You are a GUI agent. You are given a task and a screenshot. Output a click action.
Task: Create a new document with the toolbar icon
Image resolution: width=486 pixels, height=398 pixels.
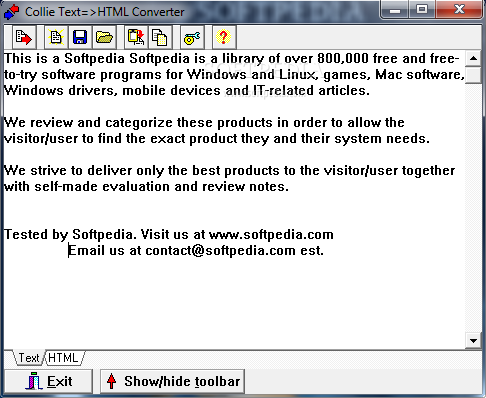(x=56, y=37)
